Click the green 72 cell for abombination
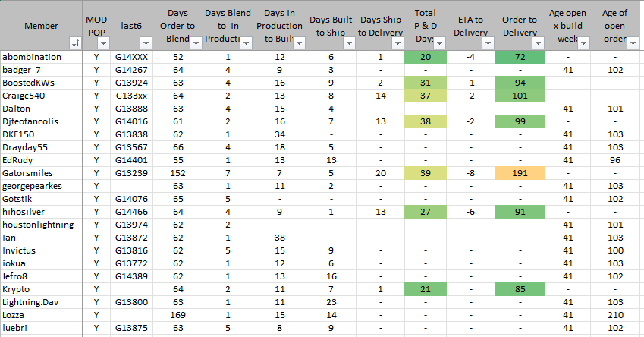This screenshot has height=337, width=644. [520, 58]
